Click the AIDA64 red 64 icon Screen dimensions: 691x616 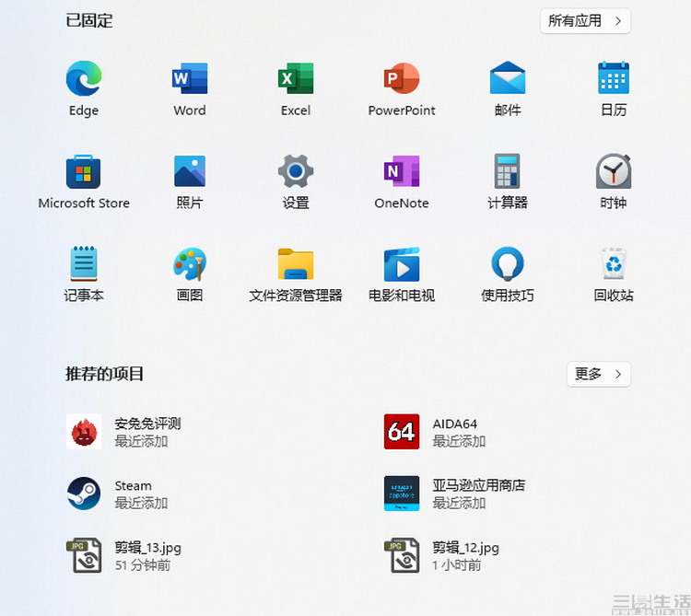(402, 432)
